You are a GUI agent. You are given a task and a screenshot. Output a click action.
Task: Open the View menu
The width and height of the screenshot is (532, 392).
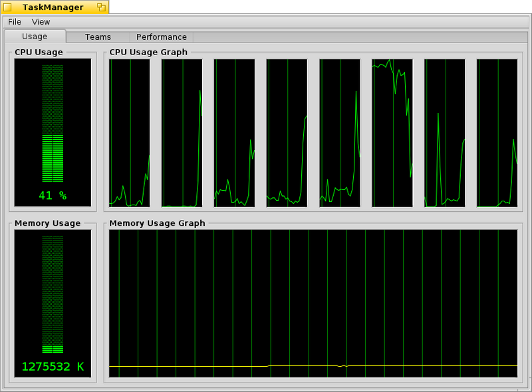(x=41, y=22)
